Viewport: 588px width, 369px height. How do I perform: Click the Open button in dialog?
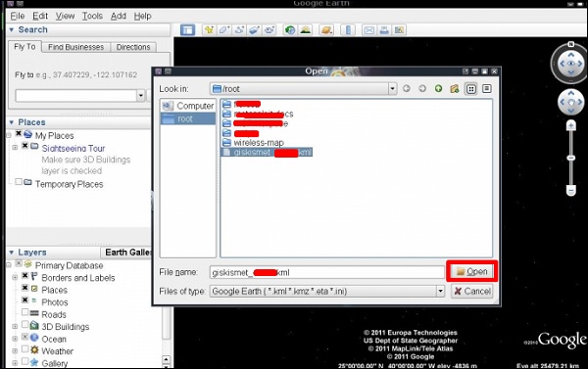point(471,271)
